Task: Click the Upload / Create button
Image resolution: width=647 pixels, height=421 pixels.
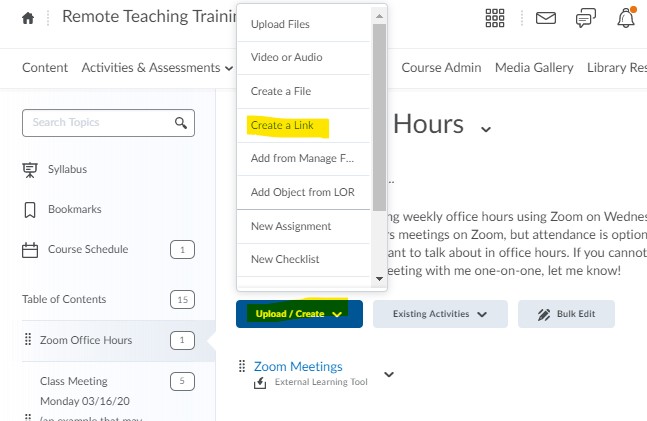Action: 299,314
